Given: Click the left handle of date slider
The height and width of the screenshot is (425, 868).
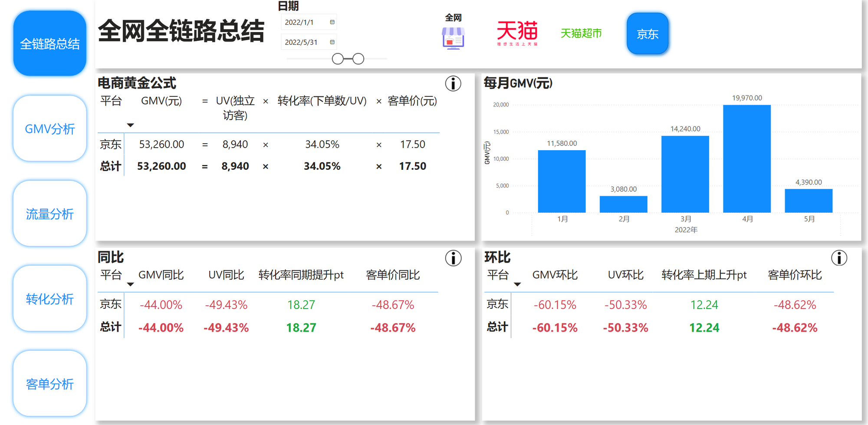Looking at the screenshot, I should 338,59.
